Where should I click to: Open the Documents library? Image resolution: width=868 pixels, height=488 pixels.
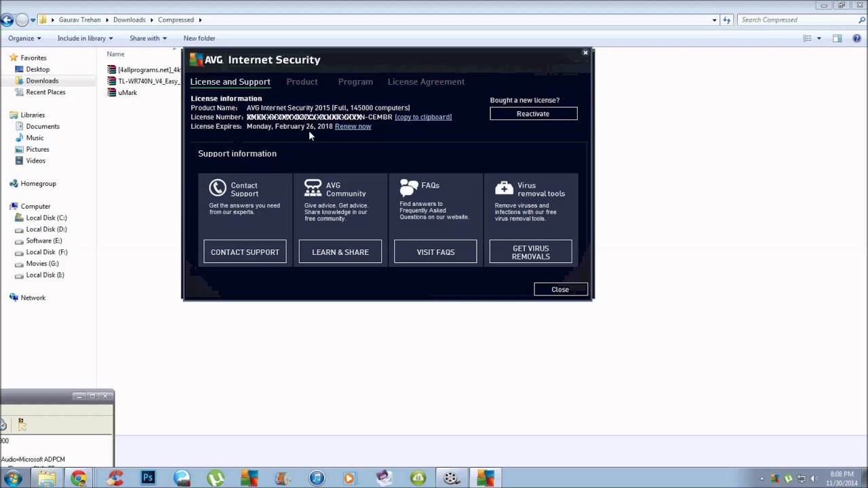[43, 127]
